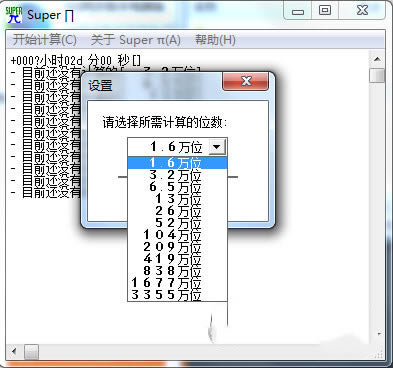Select 52万位 calculation size

177,223
